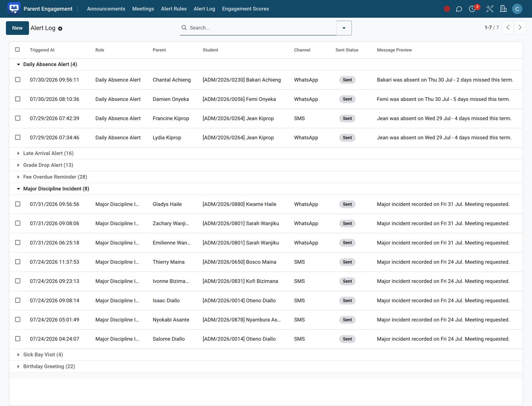Collapse the Daily Absence Alert group
The image size is (532, 406).
(50, 64)
